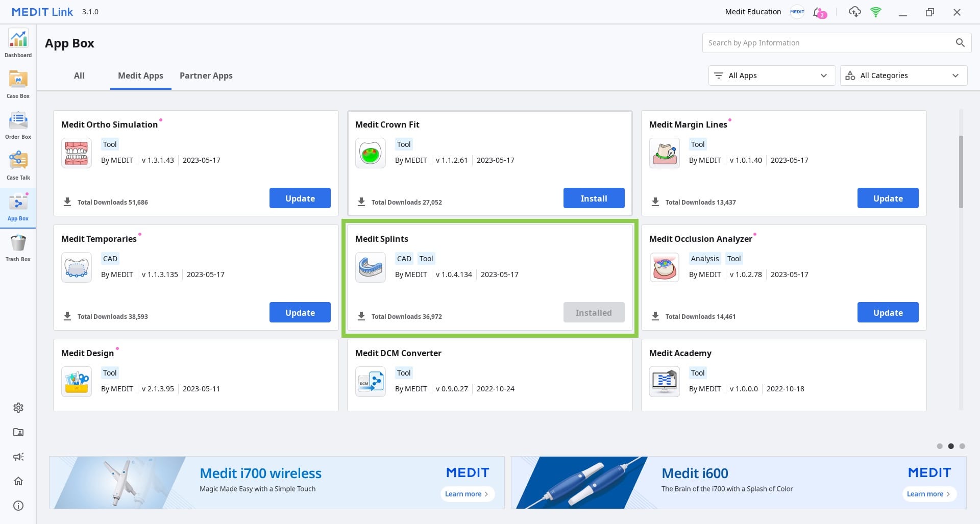
Task: Select the third banner carousel dot
Action: (x=962, y=446)
